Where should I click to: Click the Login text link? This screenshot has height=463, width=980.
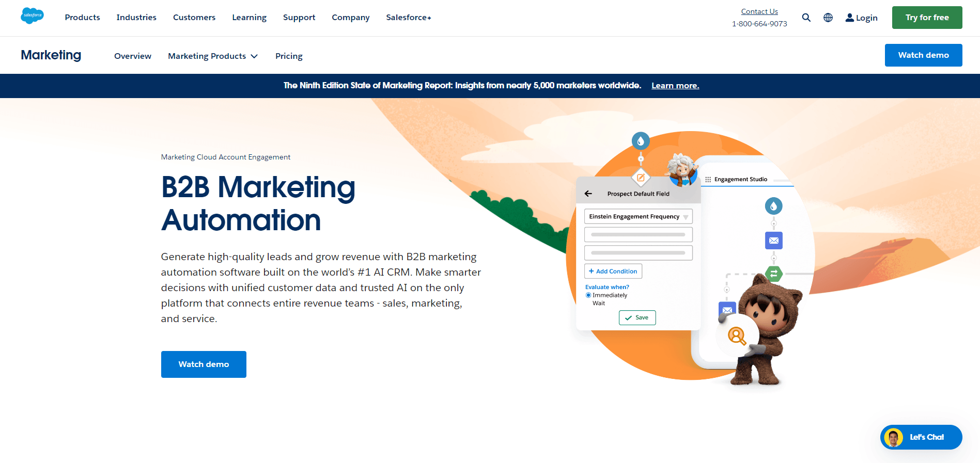(866, 18)
